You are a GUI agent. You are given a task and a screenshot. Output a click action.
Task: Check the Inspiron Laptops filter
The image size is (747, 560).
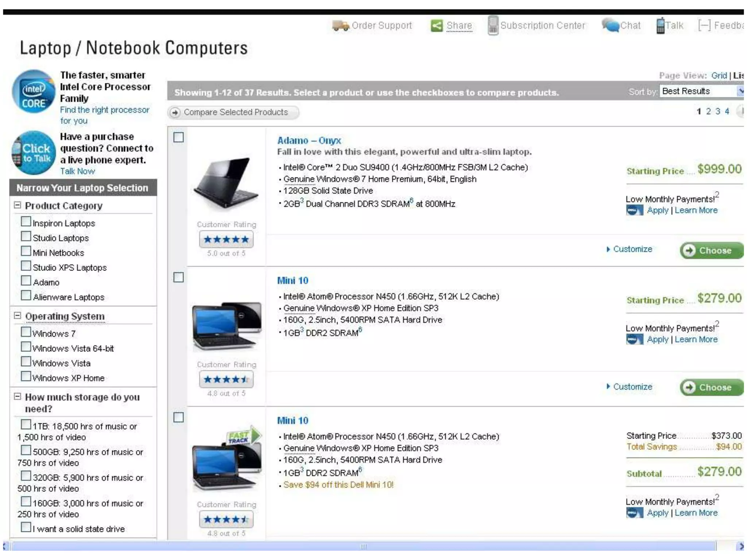pyautogui.click(x=26, y=222)
